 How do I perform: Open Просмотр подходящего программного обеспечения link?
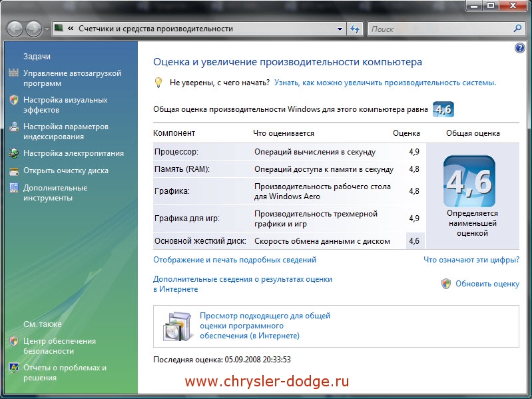tap(265, 326)
